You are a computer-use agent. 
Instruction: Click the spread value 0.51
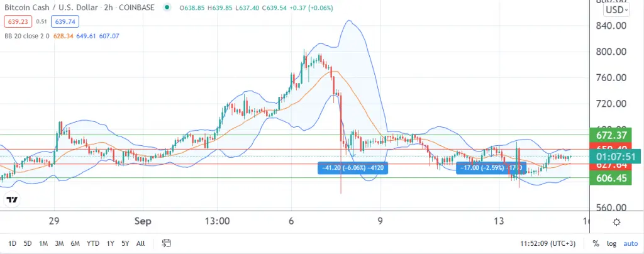coord(42,21)
